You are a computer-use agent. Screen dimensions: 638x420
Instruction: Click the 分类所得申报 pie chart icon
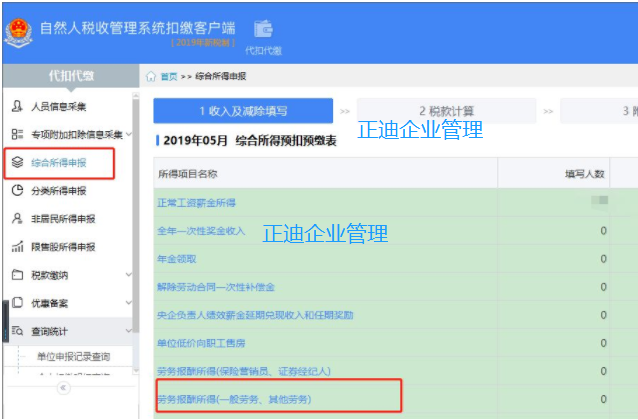click(x=17, y=190)
